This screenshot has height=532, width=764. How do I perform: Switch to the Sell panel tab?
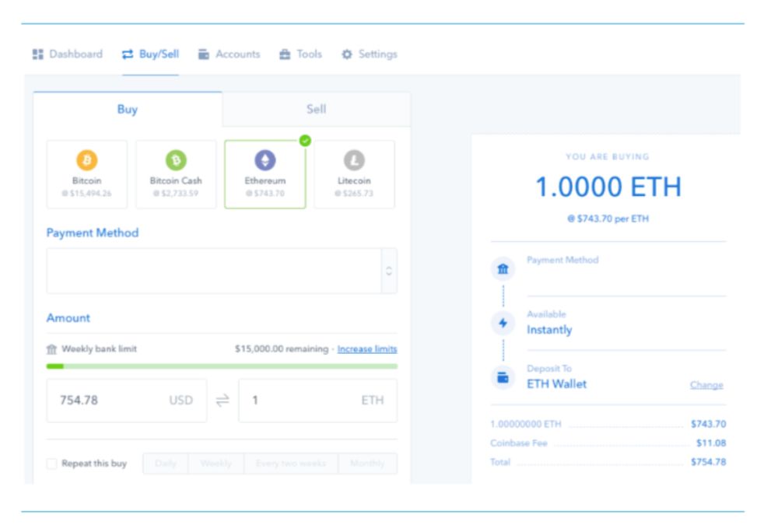click(316, 109)
